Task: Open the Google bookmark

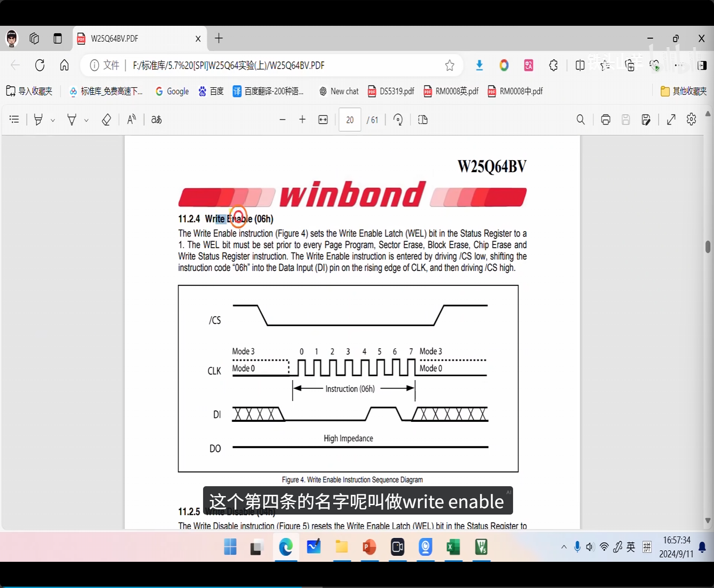Action: 172,91
